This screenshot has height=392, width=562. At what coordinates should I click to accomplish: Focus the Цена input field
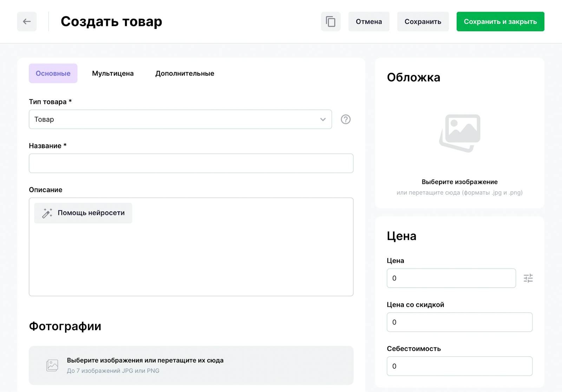point(451,278)
